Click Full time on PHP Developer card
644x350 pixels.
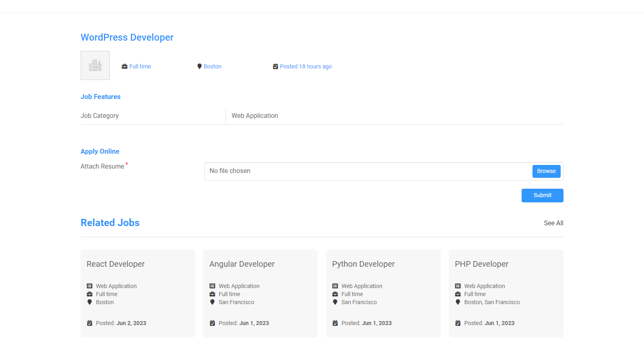(475, 294)
